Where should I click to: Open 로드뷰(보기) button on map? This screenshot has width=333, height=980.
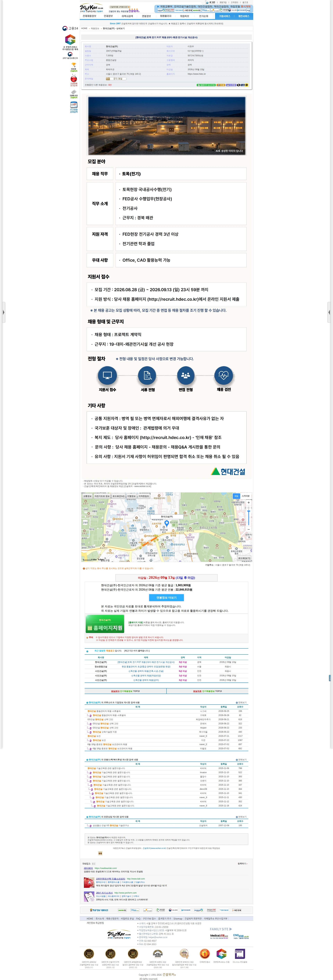pos(244,559)
